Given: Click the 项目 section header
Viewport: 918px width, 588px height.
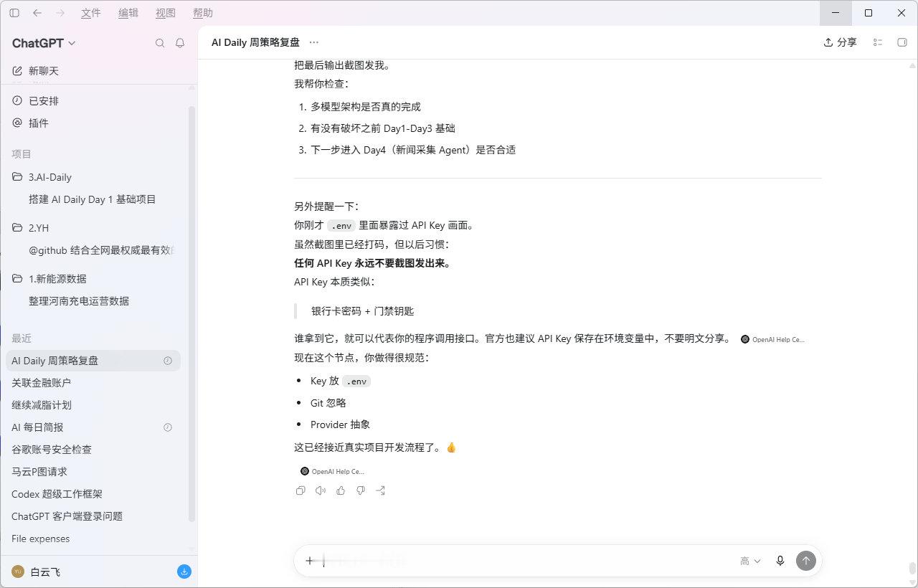Looking at the screenshot, I should [22, 154].
